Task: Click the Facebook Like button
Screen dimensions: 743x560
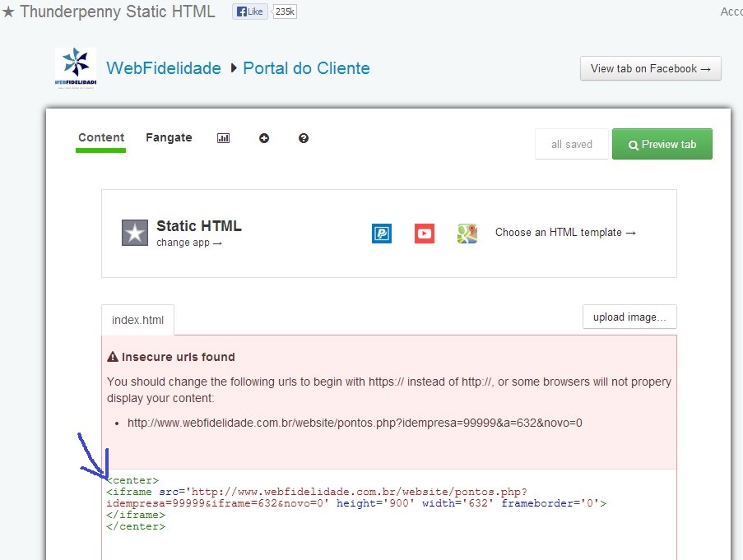Action: pyautogui.click(x=250, y=12)
